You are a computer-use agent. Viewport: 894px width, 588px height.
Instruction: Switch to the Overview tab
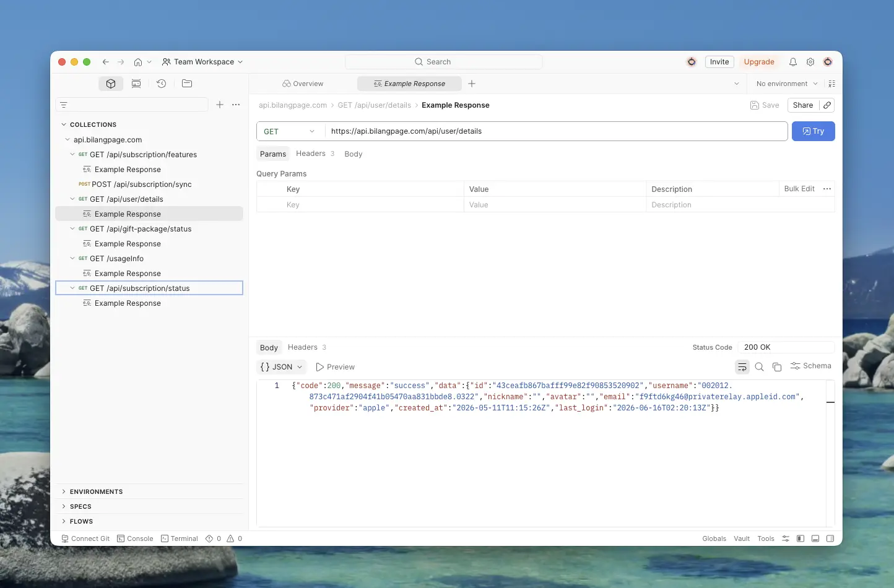coord(303,84)
